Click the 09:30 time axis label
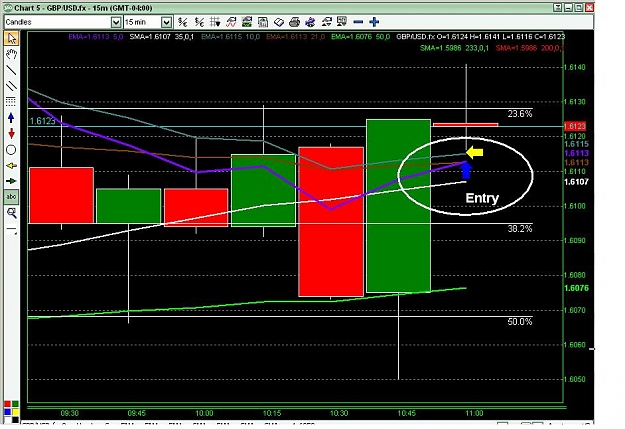Screen dimensions: 625x429 coord(69,413)
